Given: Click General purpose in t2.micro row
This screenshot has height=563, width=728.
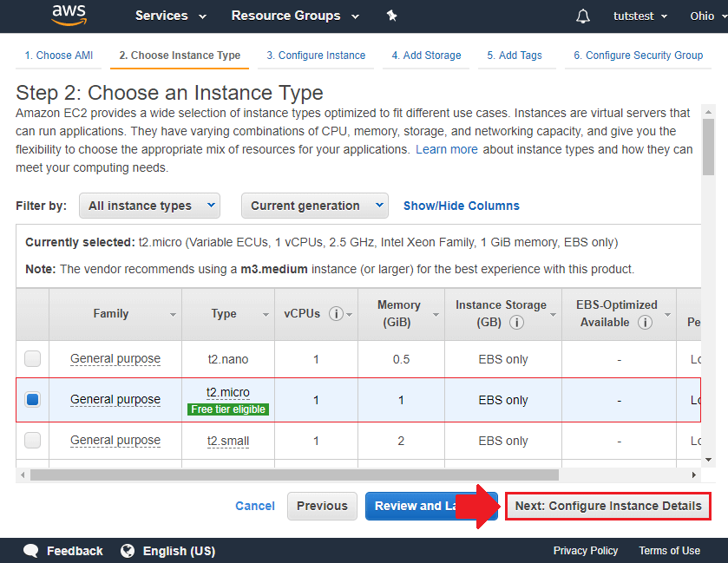Looking at the screenshot, I should click(x=115, y=400).
